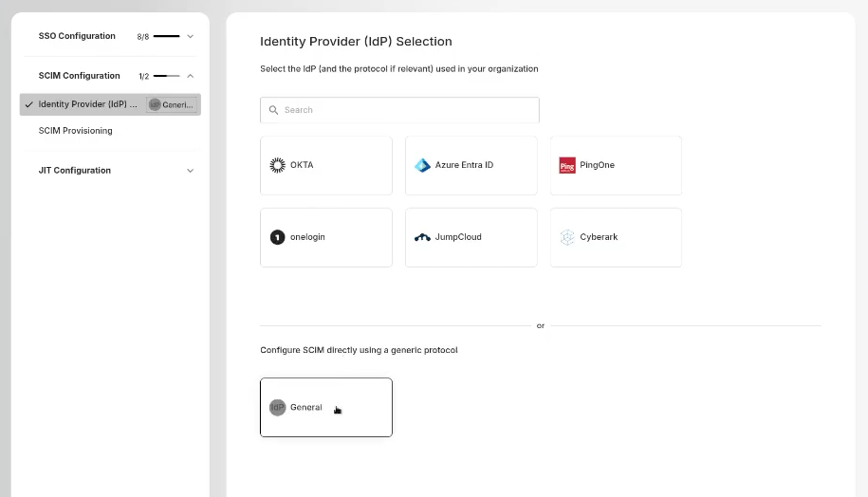The image size is (868, 497).
Task: Click the magnifying glass search icon
Action: coord(274,110)
